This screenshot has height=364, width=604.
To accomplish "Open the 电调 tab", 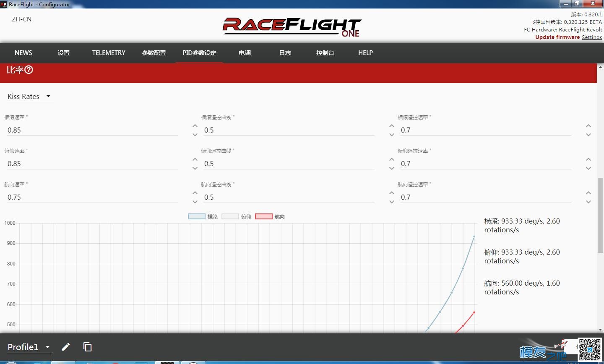I will point(245,53).
